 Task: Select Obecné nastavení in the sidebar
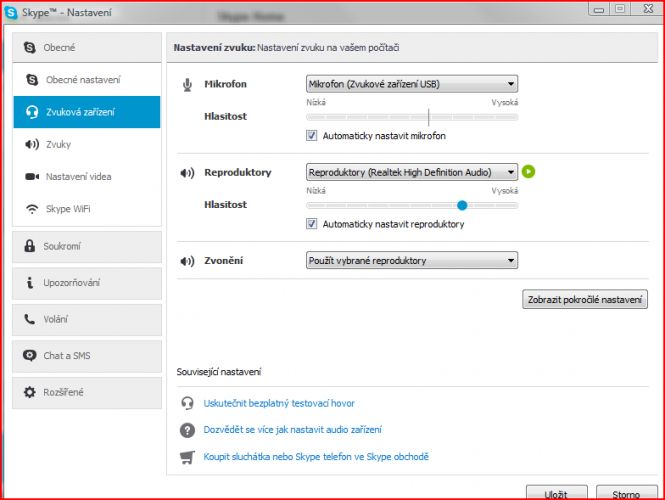(87, 79)
